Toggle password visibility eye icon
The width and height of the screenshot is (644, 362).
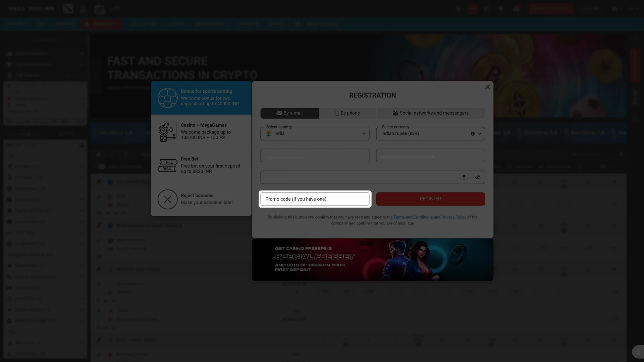pyautogui.click(x=478, y=177)
